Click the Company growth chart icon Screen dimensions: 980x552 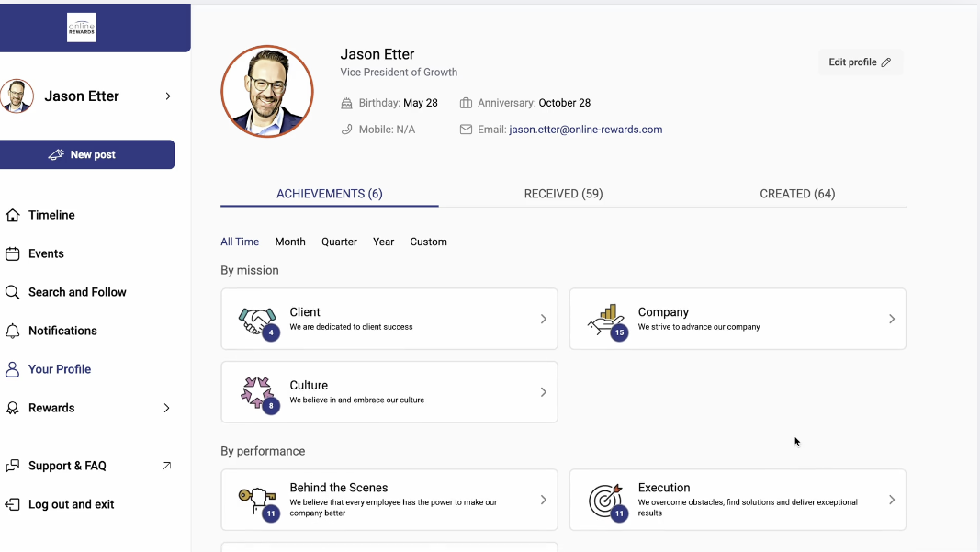point(605,320)
